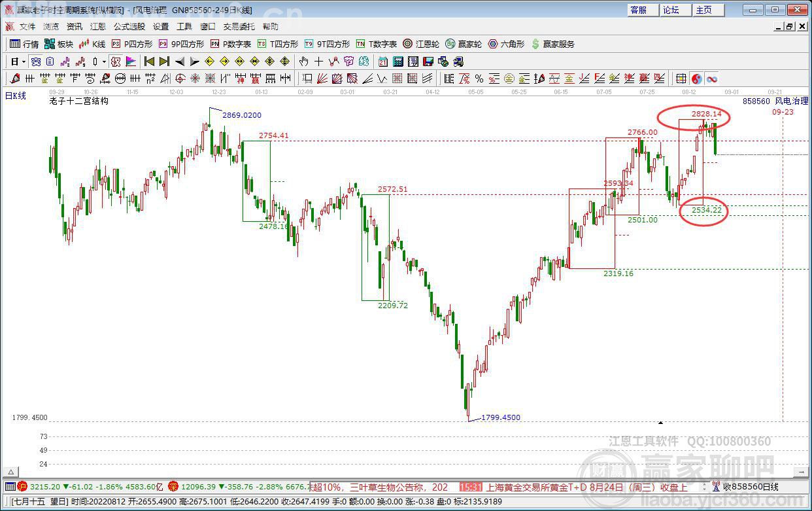Jump to first bar navigation arrow
The width and height of the screenshot is (812, 511).
[x=149, y=62]
